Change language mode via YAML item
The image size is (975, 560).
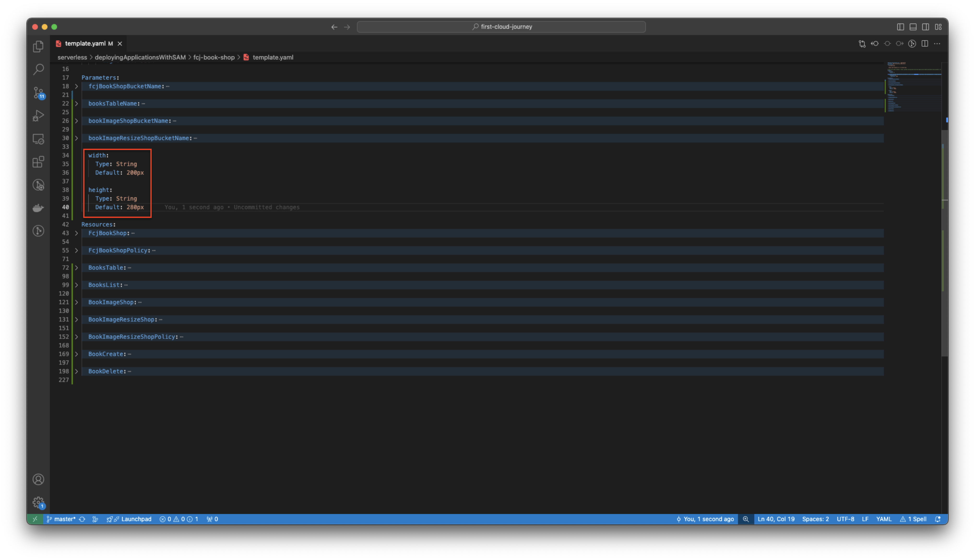(884, 519)
